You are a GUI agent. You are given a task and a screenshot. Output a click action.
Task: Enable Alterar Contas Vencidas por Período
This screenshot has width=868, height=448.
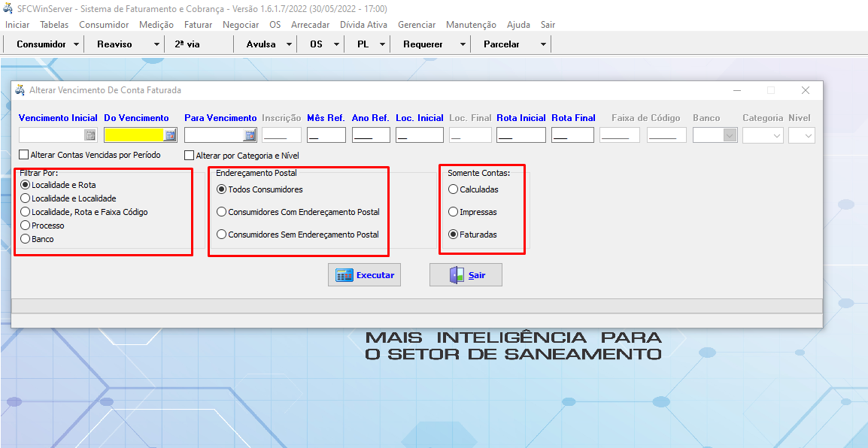tap(24, 155)
